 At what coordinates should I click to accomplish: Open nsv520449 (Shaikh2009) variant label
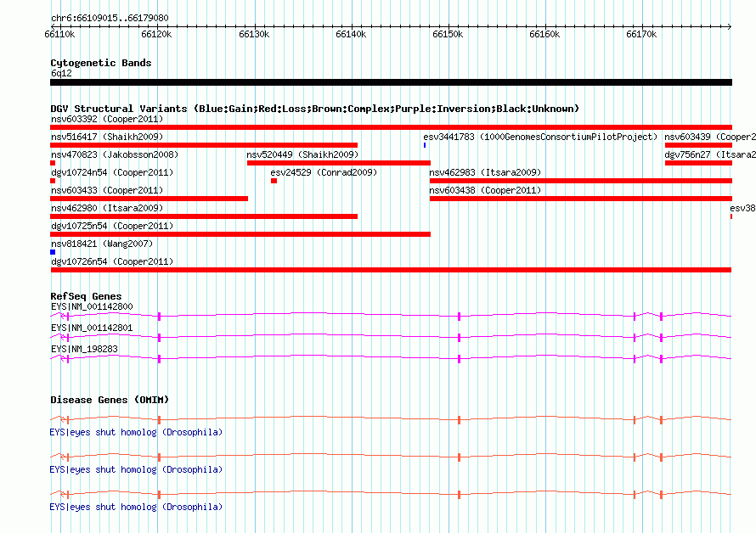[x=302, y=154]
